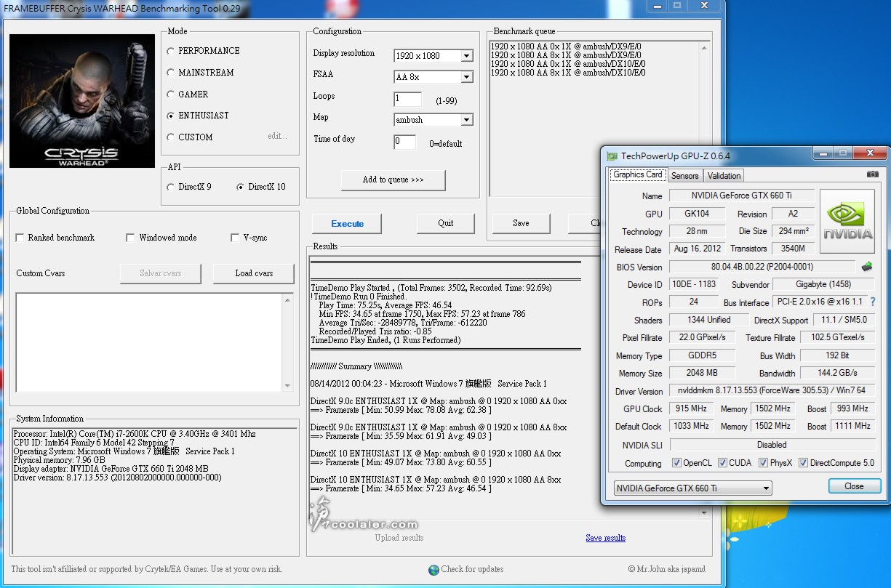Viewport: 891px width, 588px height.
Task: Click the Results panel scroll down arrow
Action: click(704, 513)
